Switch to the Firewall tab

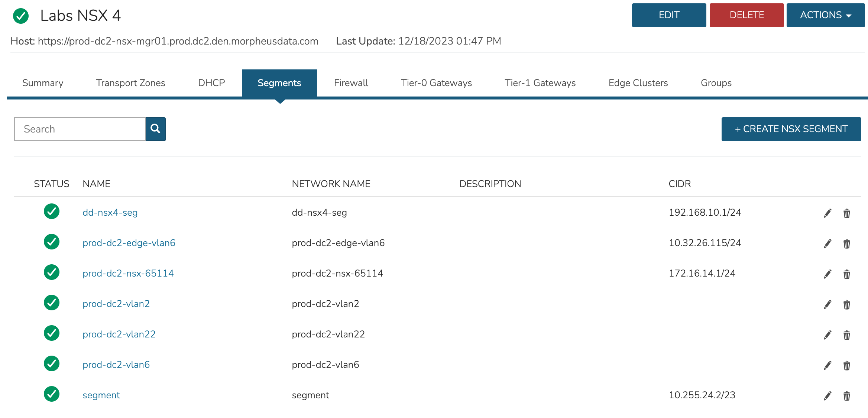tap(351, 83)
